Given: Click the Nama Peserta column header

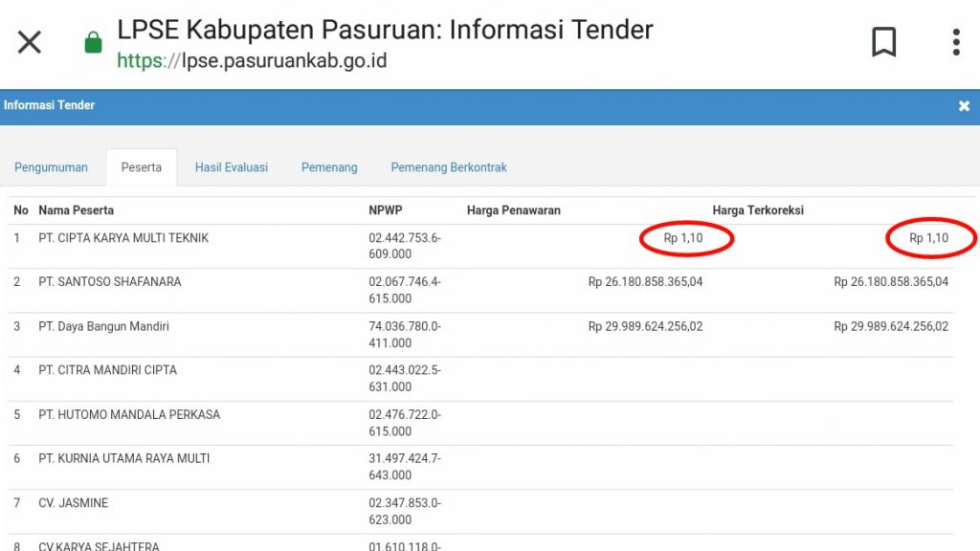Looking at the screenshot, I should pyautogui.click(x=77, y=210).
